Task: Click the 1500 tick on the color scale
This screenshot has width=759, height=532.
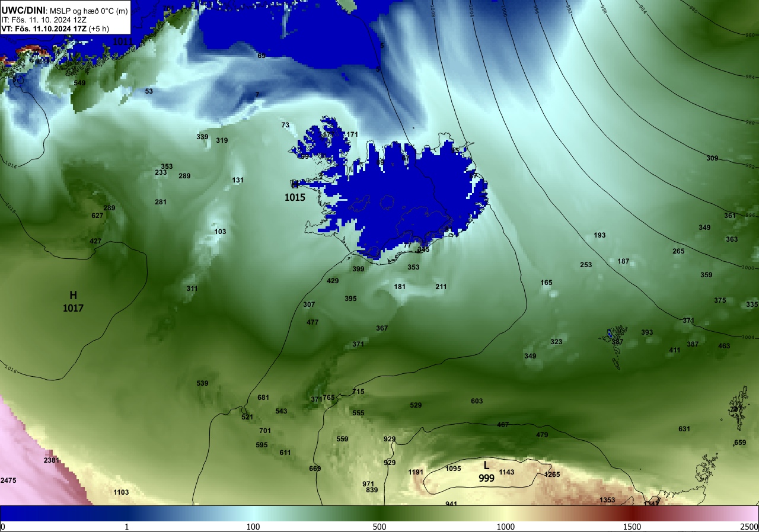Action: [632, 527]
